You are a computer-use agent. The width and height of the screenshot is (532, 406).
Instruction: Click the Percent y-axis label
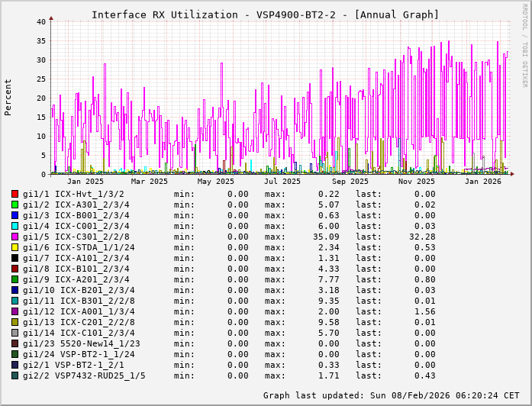[x=8, y=98]
